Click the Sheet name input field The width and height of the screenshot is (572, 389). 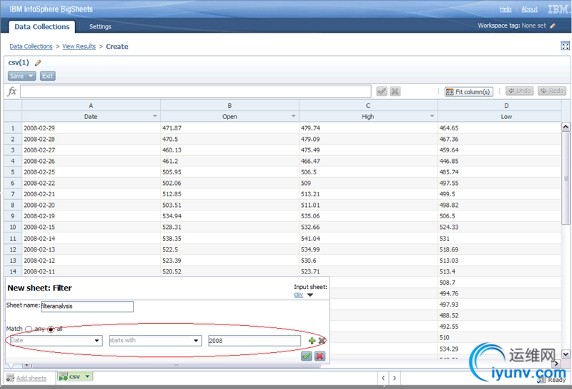87,306
